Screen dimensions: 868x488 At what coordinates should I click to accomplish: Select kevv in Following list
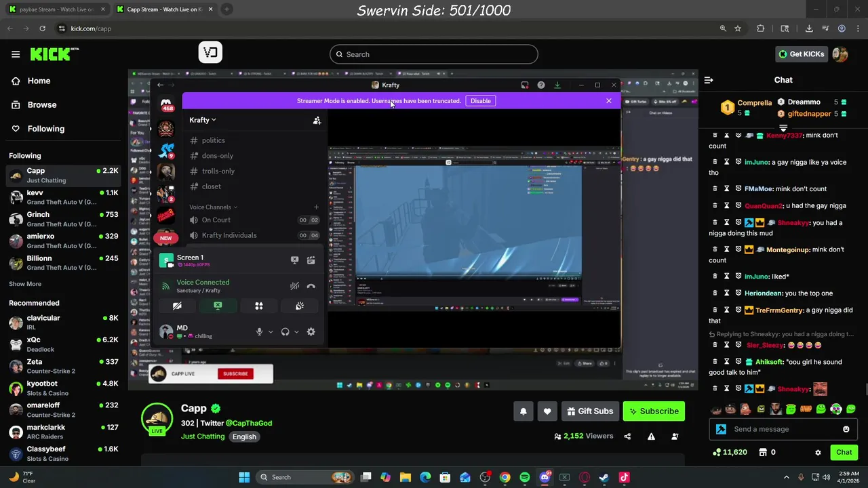coord(63,197)
